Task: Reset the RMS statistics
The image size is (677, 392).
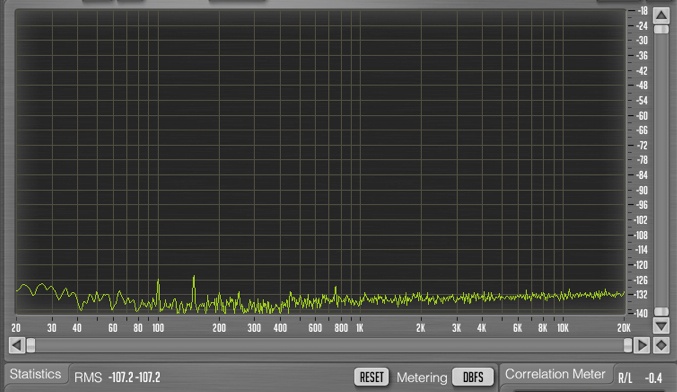Action: pyautogui.click(x=371, y=377)
